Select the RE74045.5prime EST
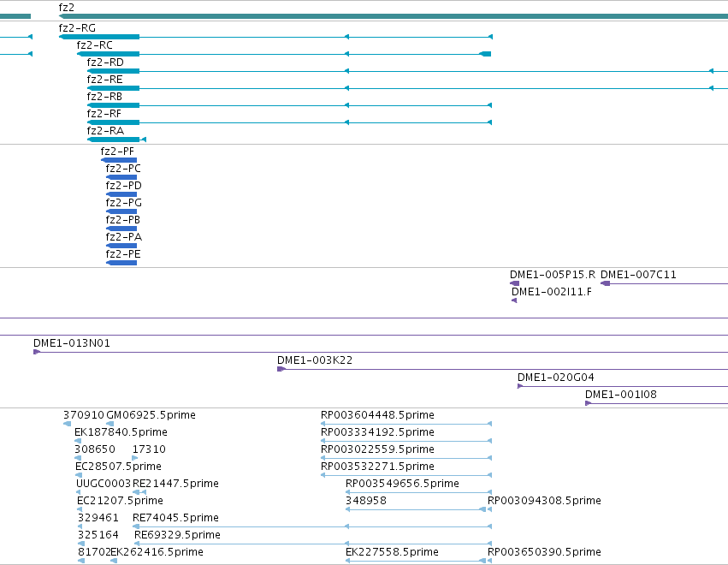728x565 pixels. tap(312, 526)
